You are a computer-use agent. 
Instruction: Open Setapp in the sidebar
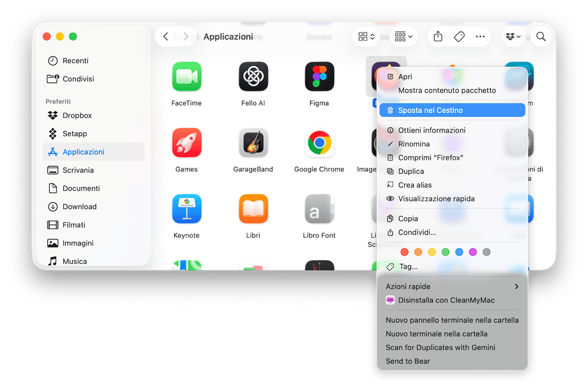(93, 134)
